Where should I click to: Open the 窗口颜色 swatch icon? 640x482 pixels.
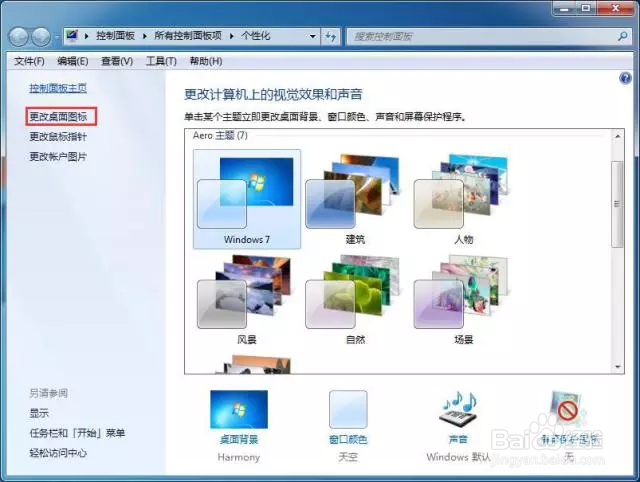348,409
